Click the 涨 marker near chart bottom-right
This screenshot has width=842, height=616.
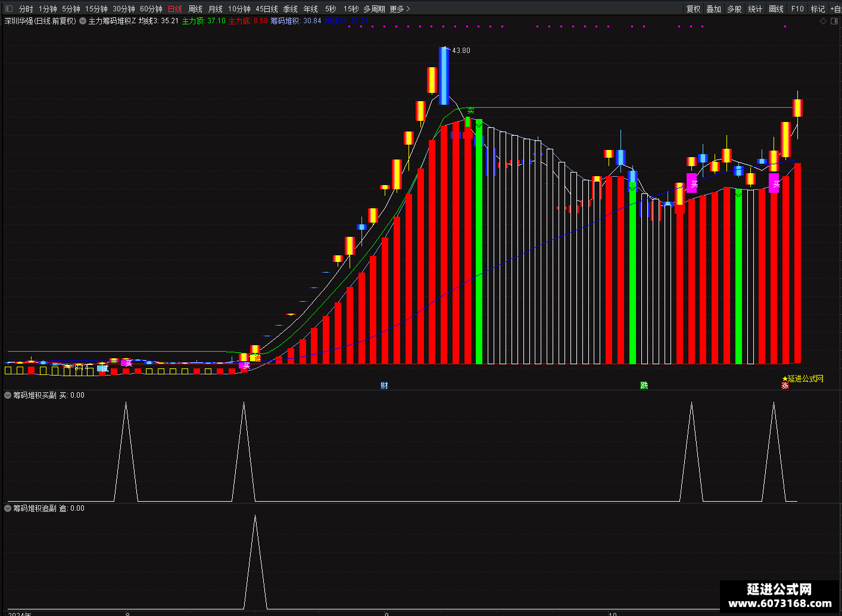coord(785,386)
